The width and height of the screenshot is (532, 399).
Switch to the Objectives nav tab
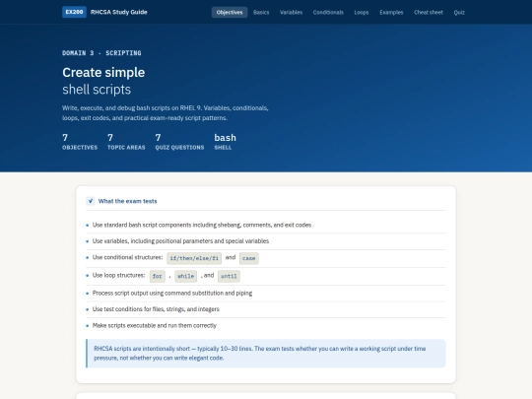click(x=230, y=12)
